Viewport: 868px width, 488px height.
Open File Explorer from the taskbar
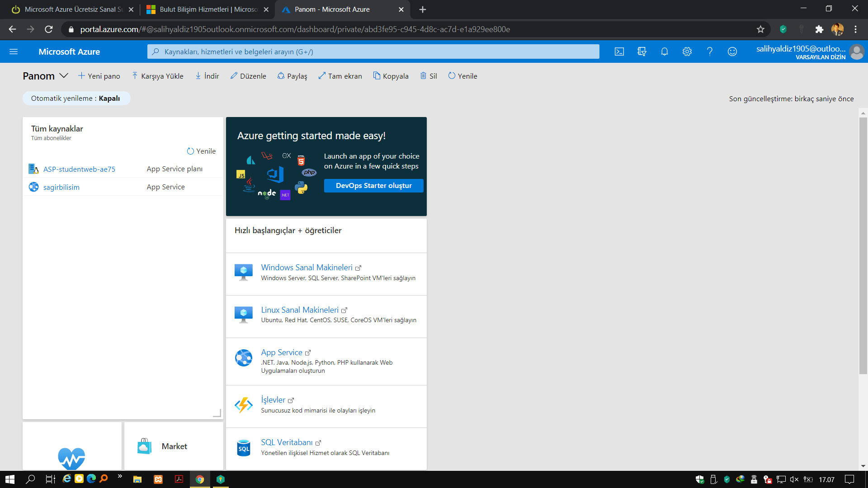137,479
